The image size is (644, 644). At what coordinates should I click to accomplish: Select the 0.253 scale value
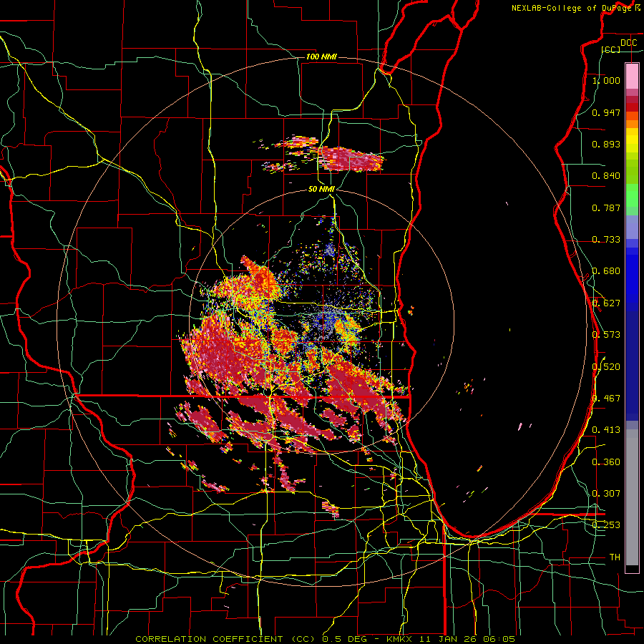point(606,525)
